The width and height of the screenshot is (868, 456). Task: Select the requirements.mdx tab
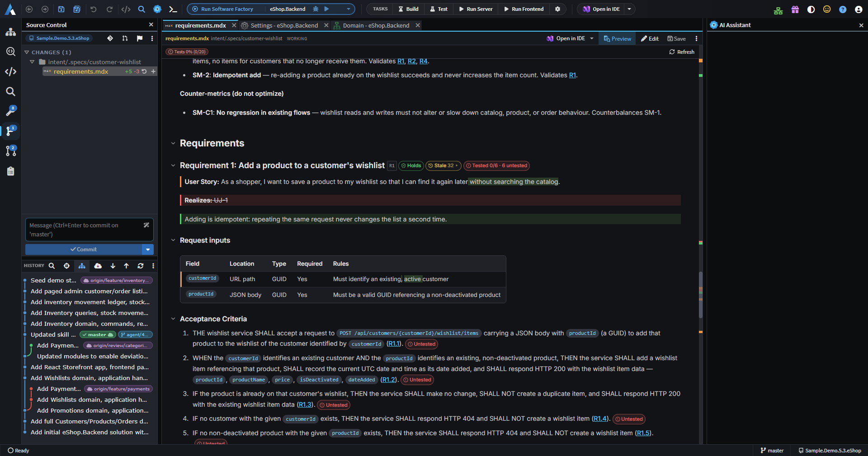point(200,26)
